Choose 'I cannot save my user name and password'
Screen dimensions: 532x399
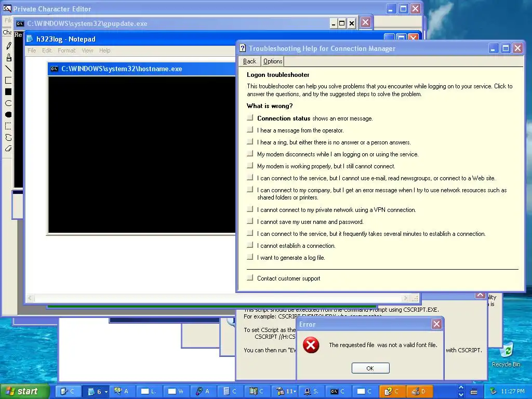pyautogui.click(x=250, y=221)
